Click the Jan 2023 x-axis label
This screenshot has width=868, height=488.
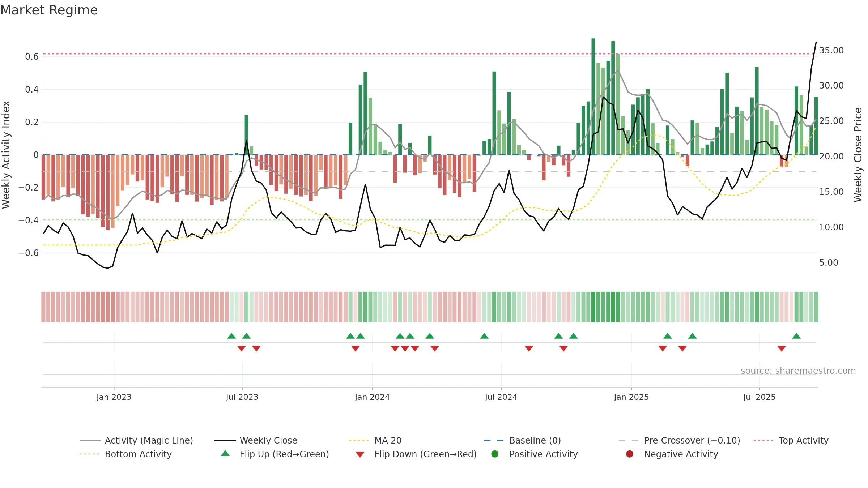click(114, 397)
